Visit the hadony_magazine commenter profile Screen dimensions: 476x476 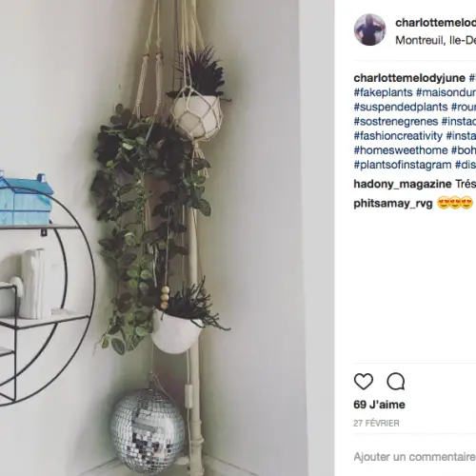pos(403,184)
